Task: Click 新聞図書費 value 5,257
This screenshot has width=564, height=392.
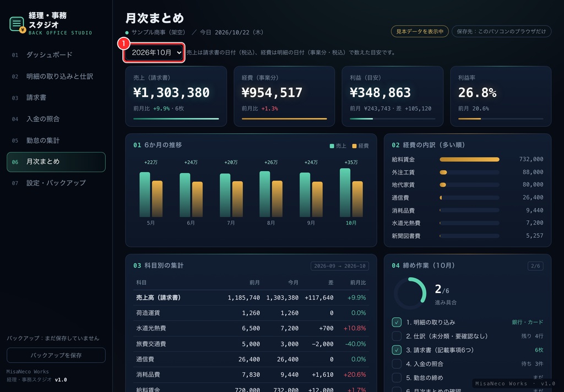Action: click(534, 236)
